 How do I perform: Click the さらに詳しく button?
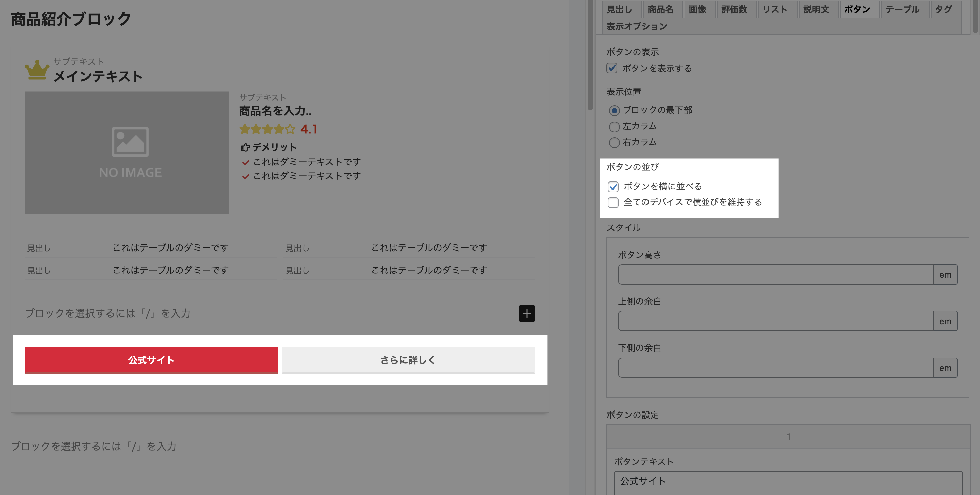click(x=408, y=360)
